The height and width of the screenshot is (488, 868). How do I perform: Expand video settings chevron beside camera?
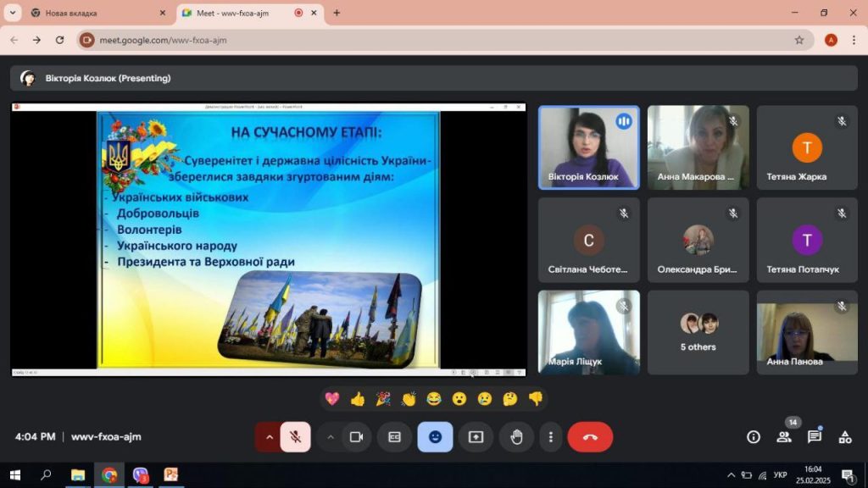(x=331, y=437)
